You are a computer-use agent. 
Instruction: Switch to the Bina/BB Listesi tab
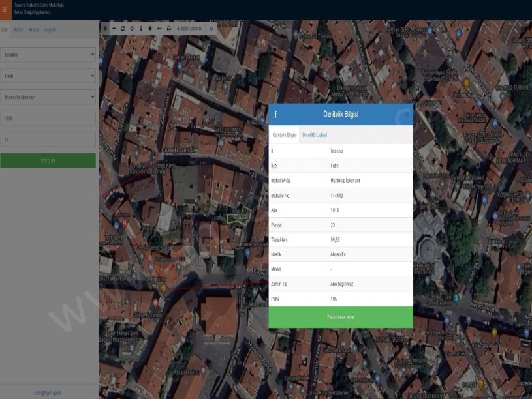coord(315,135)
